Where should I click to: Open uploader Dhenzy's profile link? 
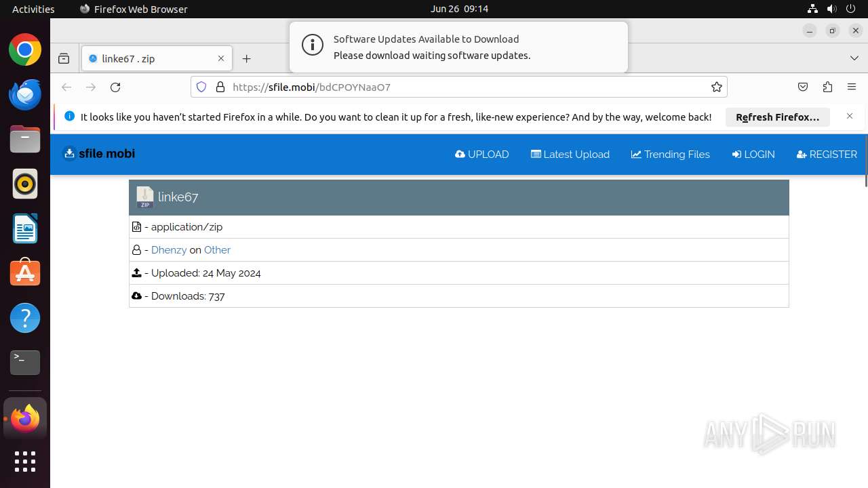169,250
